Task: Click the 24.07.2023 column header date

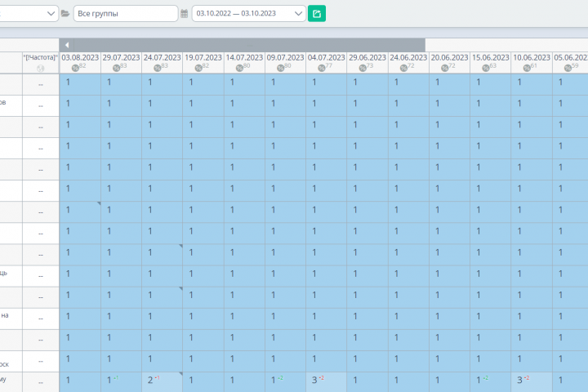Action: (x=162, y=57)
